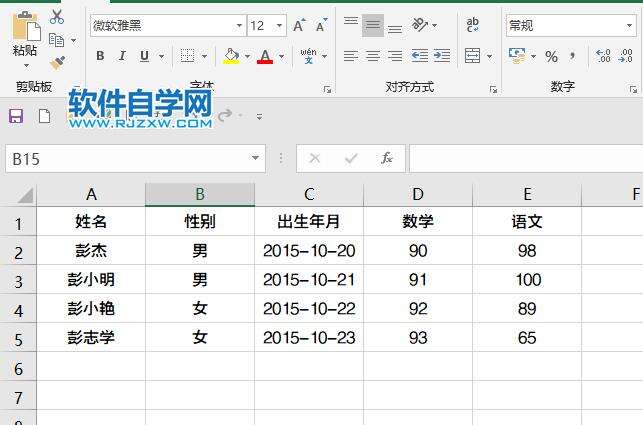Open the Font dialog launcher
This screenshot has height=425, width=643.
327,89
